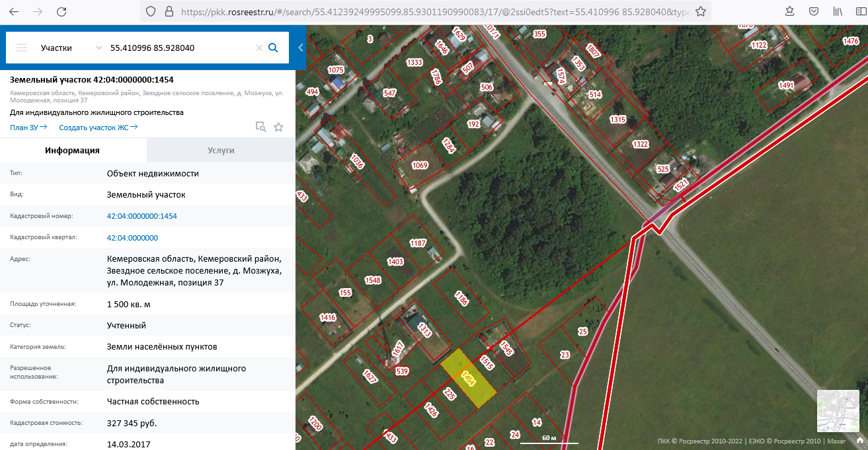Open cadastral quarter 42:04:0000000 link
This screenshot has width=868, height=450.
point(132,238)
